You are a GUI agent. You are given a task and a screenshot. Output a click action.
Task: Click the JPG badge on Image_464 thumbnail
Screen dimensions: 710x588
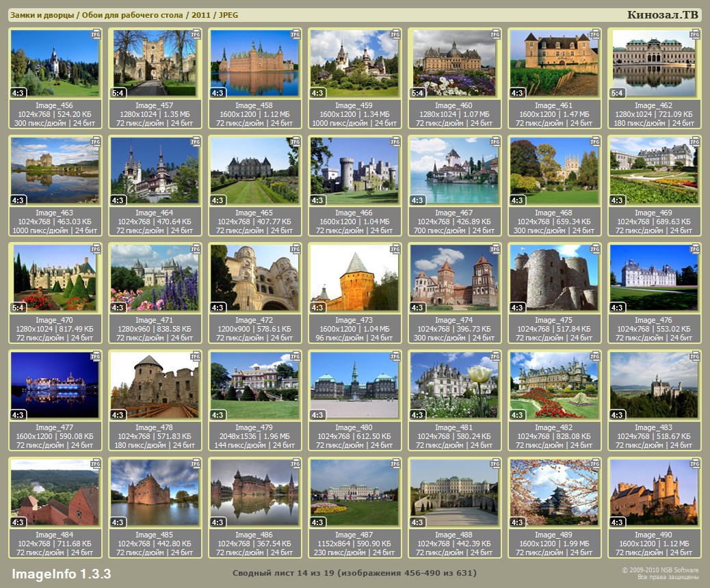(x=195, y=142)
